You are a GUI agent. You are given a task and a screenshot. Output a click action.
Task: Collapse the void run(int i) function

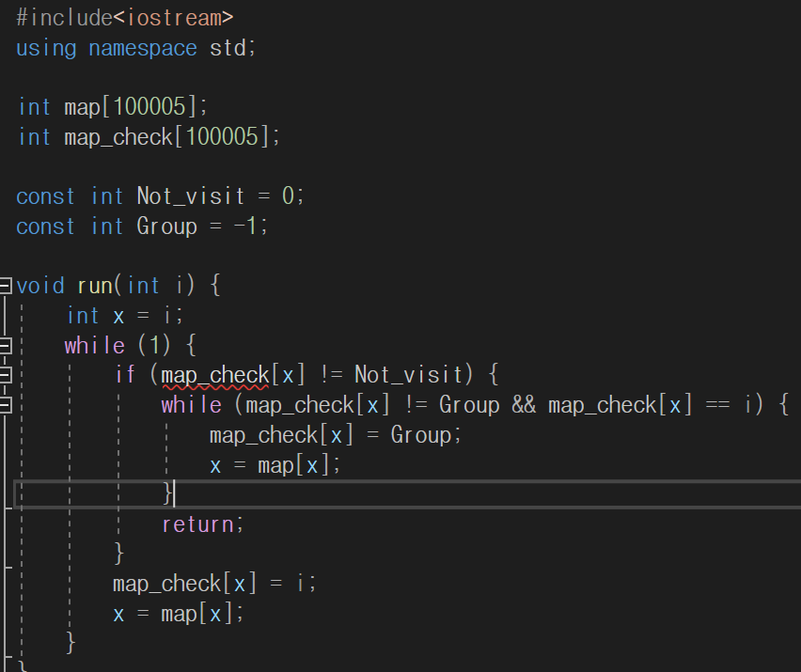(5, 286)
